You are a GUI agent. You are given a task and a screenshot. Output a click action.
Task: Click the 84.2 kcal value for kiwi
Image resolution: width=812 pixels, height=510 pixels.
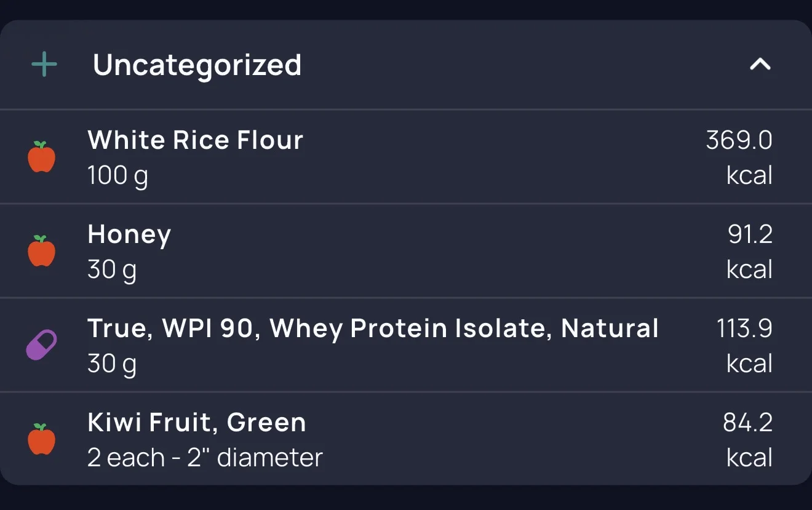(748, 440)
